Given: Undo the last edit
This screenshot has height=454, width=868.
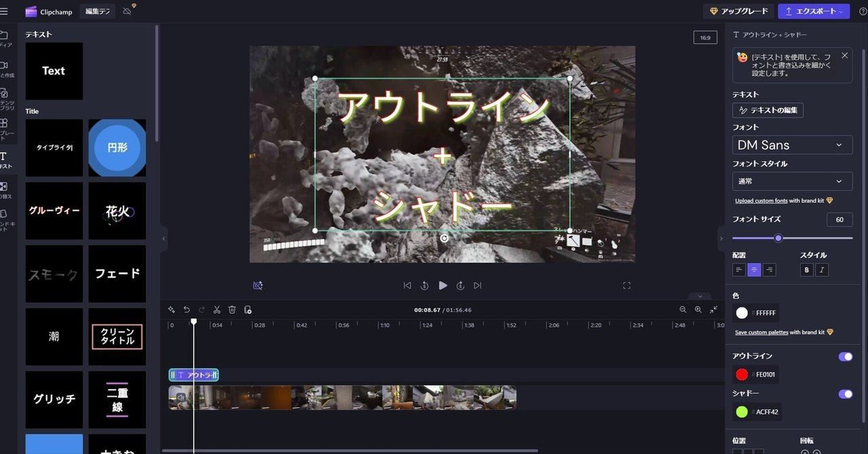Looking at the screenshot, I should (186, 310).
